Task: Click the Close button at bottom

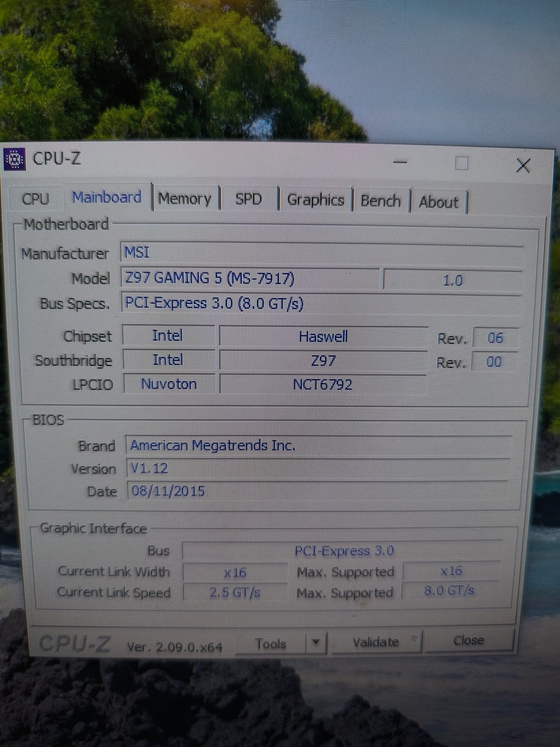Action: tap(469, 640)
